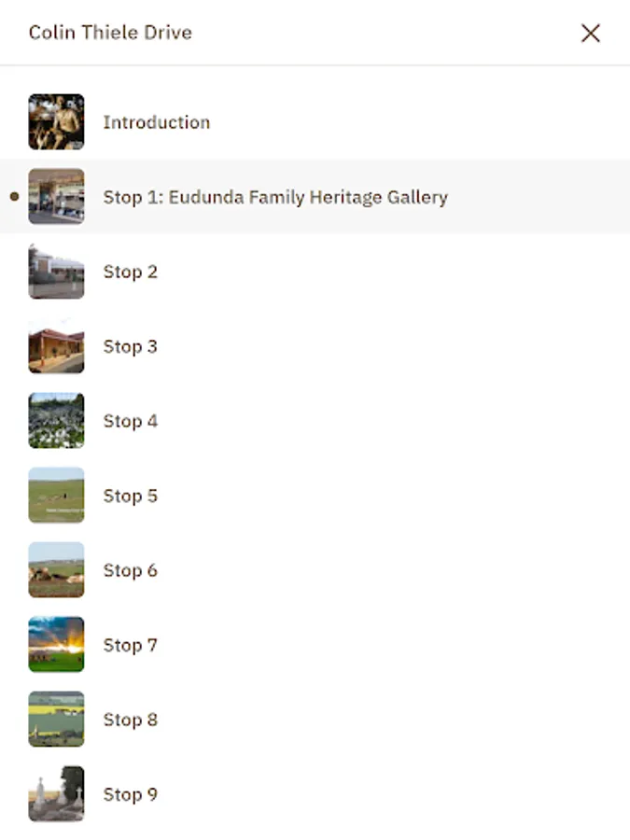Choose Stop 3 from the list
Image resolution: width=630 pixels, height=840 pixels.
(130, 346)
